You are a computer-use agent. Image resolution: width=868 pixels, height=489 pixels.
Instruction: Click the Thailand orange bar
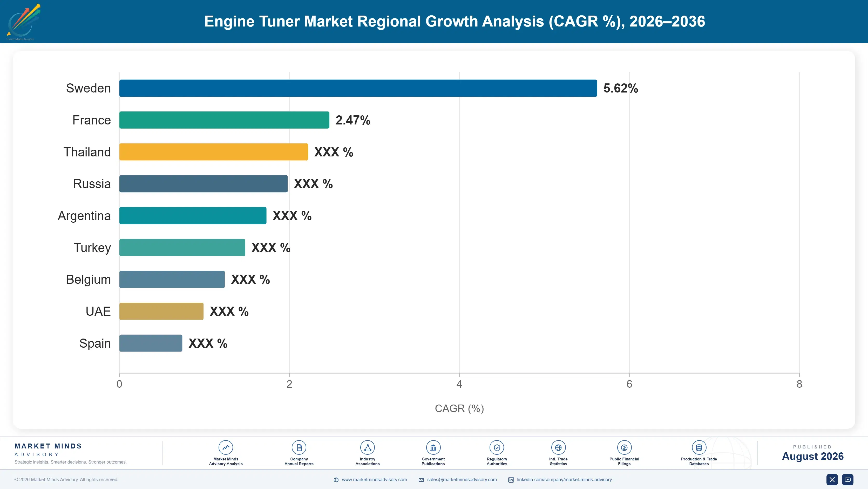[214, 152]
